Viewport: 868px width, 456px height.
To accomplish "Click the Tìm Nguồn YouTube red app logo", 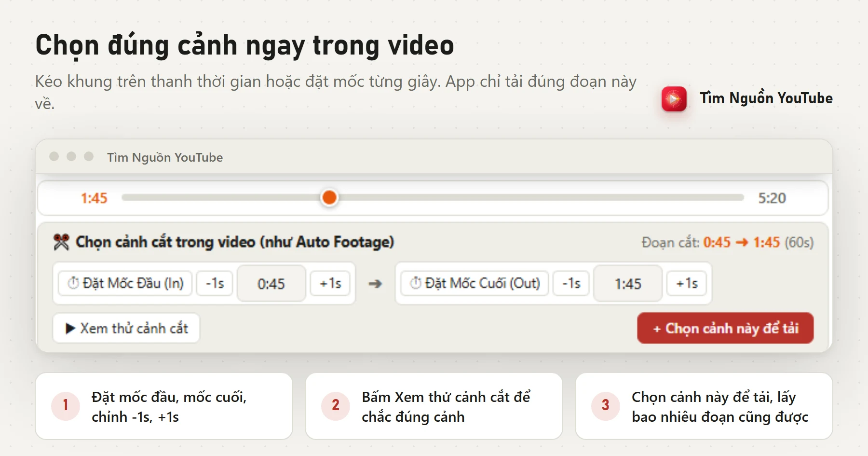I will click(x=674, y=99).
